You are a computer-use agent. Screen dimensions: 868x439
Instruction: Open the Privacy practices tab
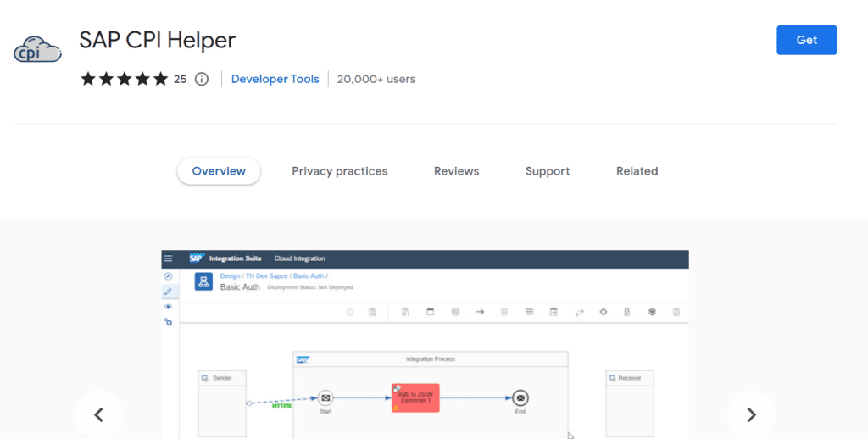coord(339,171)
